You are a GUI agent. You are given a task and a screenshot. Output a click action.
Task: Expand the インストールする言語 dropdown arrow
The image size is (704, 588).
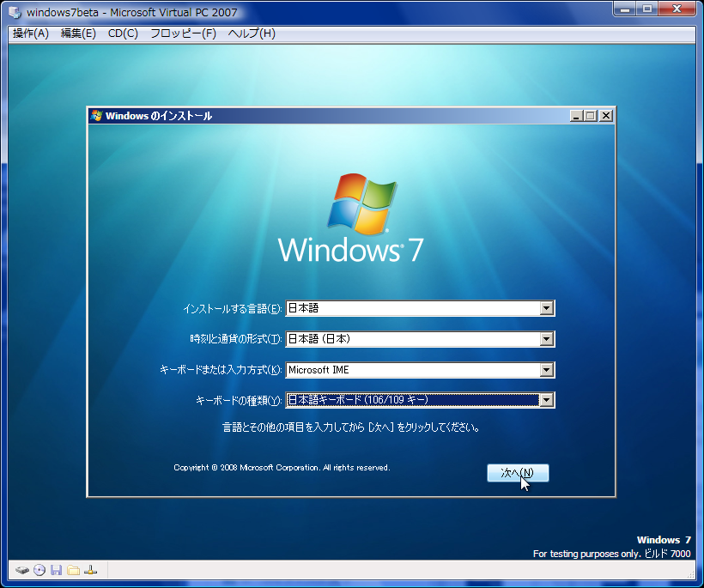coord(546,308)
